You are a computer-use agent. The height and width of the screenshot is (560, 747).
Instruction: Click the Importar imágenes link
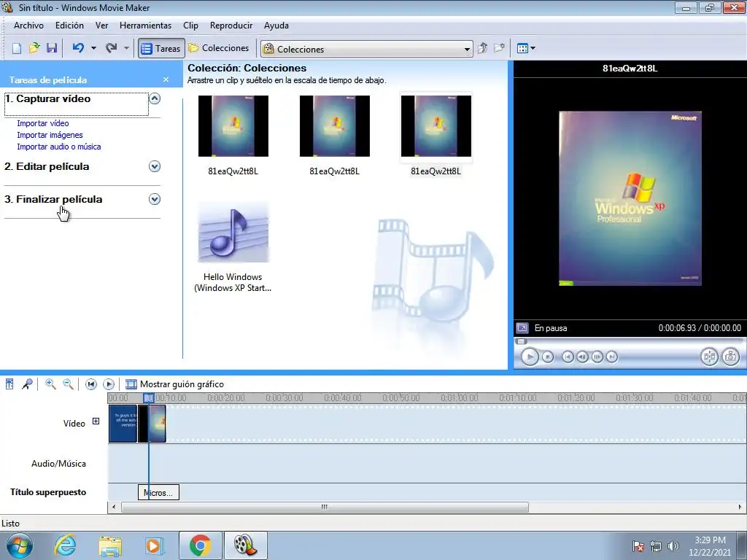[x=50, y=135]
